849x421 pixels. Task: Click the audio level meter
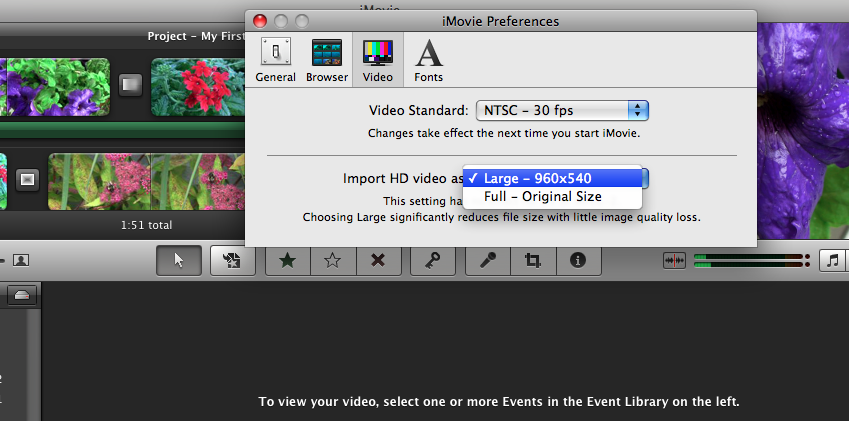tap(751, 261)
